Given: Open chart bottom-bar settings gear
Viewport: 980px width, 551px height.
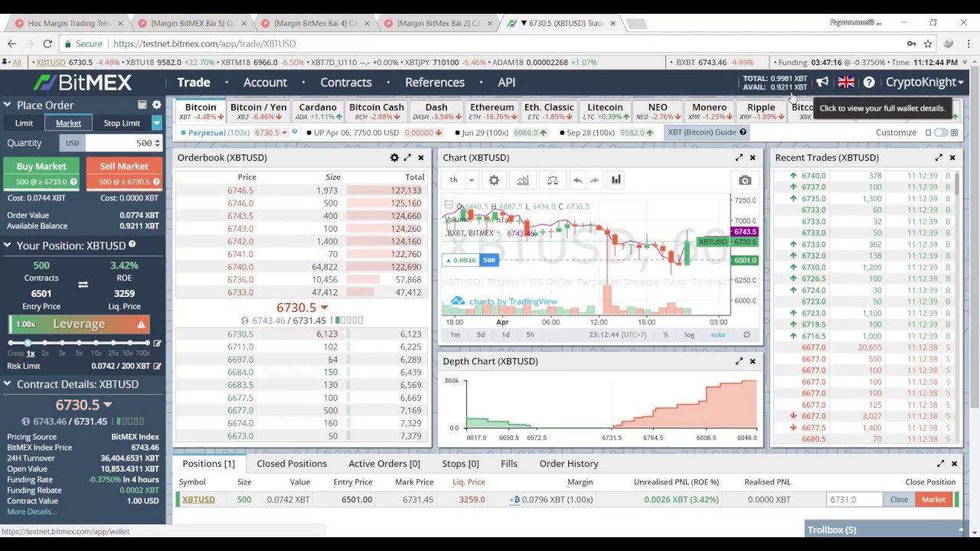Looking at the screenshot, I should click(746, 334).
